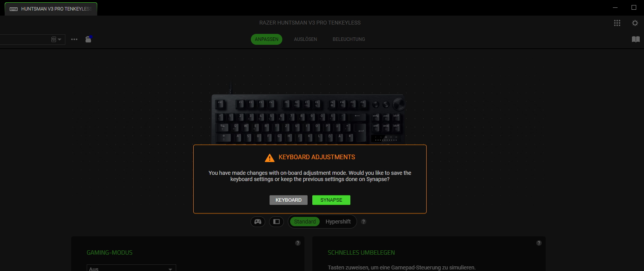Open the user guide book icon
Screen dimensions: 644x271
pos(636,39)
